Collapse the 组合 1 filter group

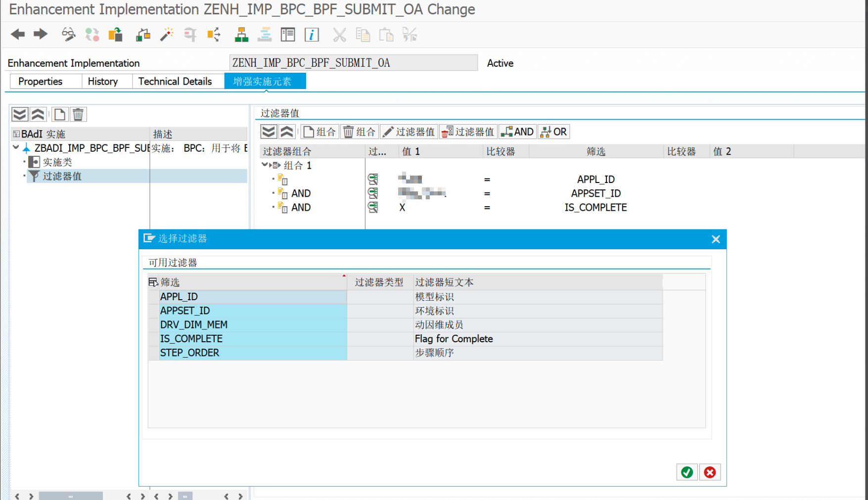tap(265, 165)
